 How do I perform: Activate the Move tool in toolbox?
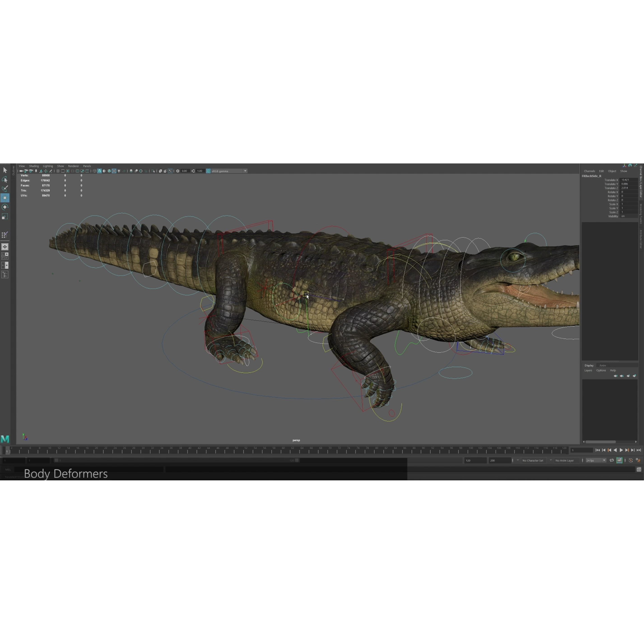5,198
